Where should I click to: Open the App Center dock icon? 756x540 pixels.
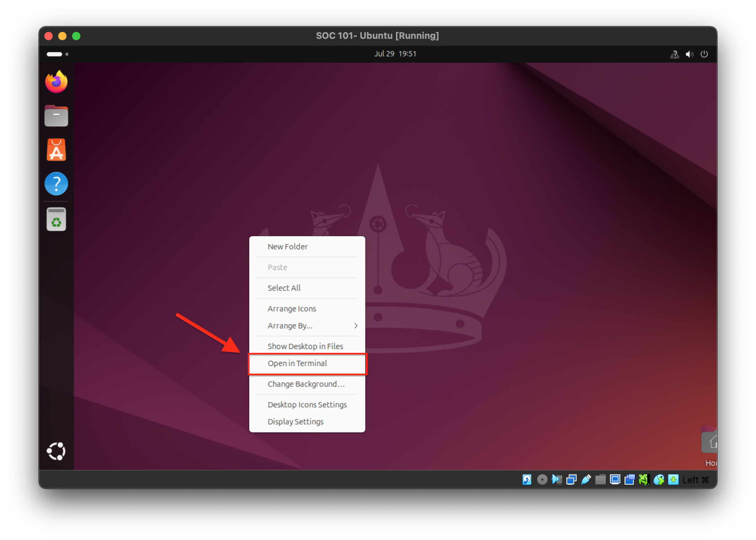click(56, 150)
